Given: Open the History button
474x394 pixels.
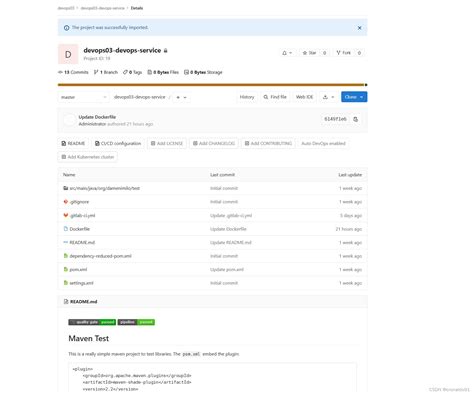Looking at the screenshot, I should [x=247, y=97].
